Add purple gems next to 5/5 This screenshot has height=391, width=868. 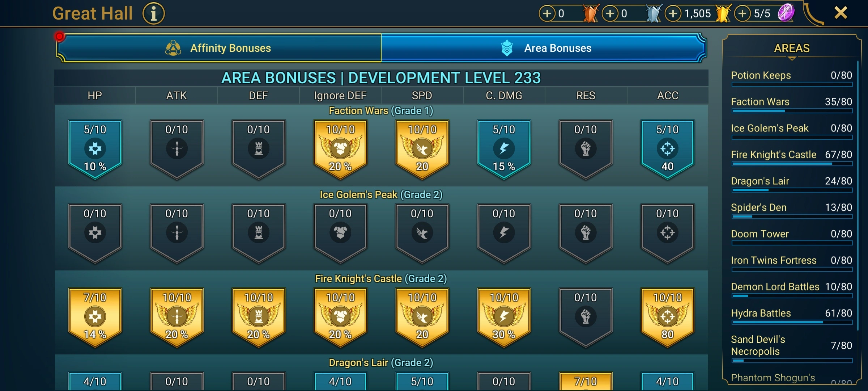[743, 14]
